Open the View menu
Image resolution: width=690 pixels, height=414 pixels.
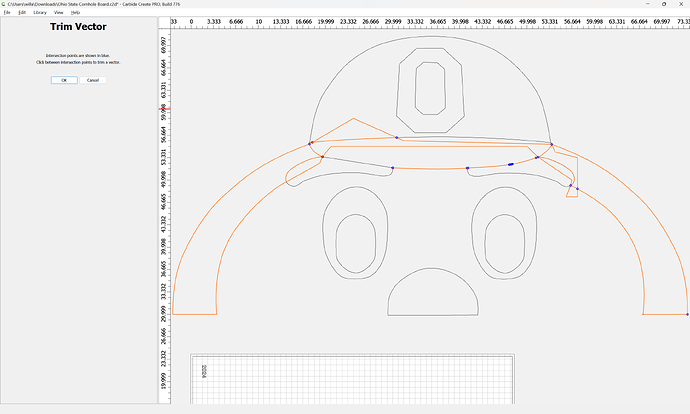click(x=59, y=12)
